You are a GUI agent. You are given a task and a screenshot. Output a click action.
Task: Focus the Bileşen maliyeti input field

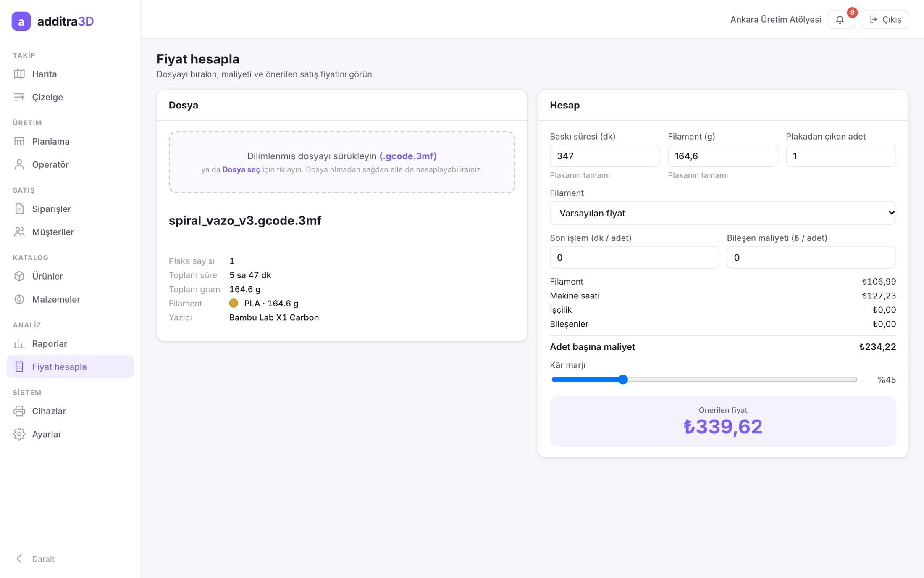[x=811, y=257]
